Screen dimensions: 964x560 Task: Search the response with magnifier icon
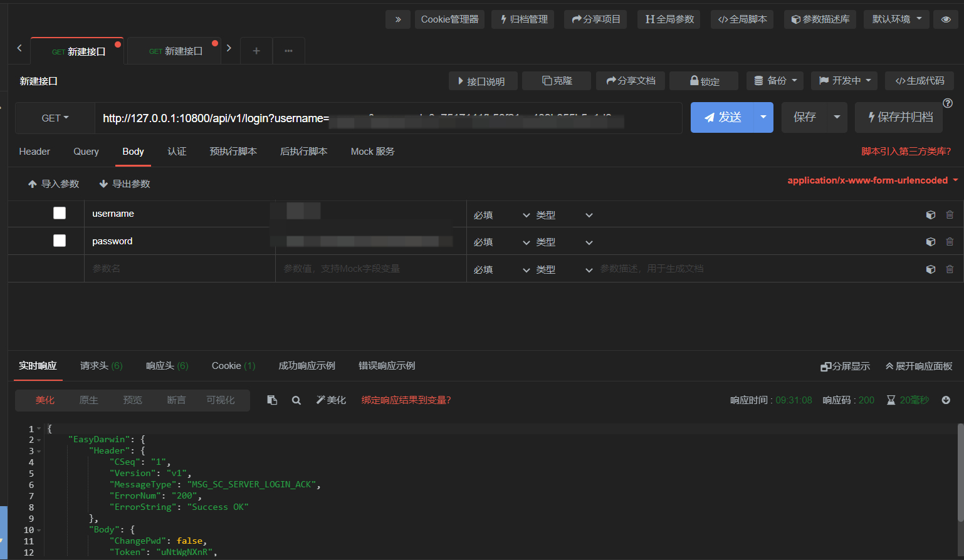(x=296, y=400)
